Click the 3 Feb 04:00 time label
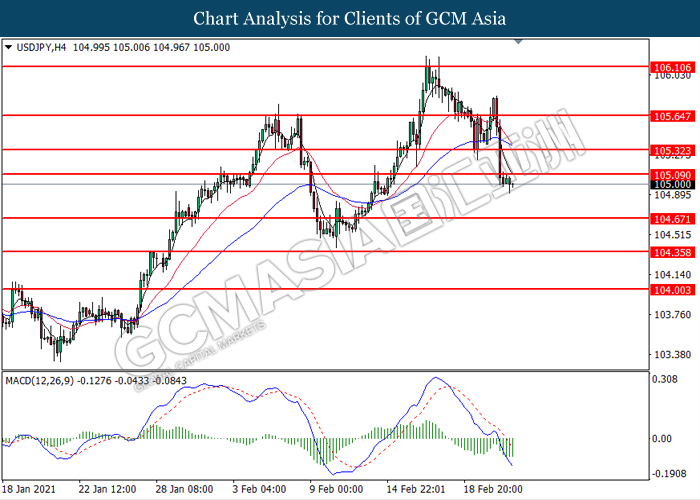Viewport: 700px width, 500px height. (259, 489)
